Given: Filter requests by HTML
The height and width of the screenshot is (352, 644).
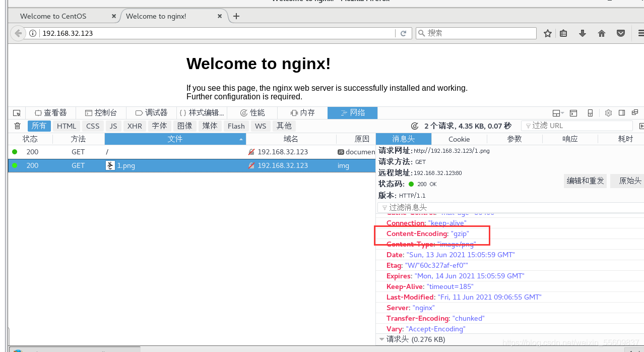Looking at the screenshot, I should click(67, 126).
